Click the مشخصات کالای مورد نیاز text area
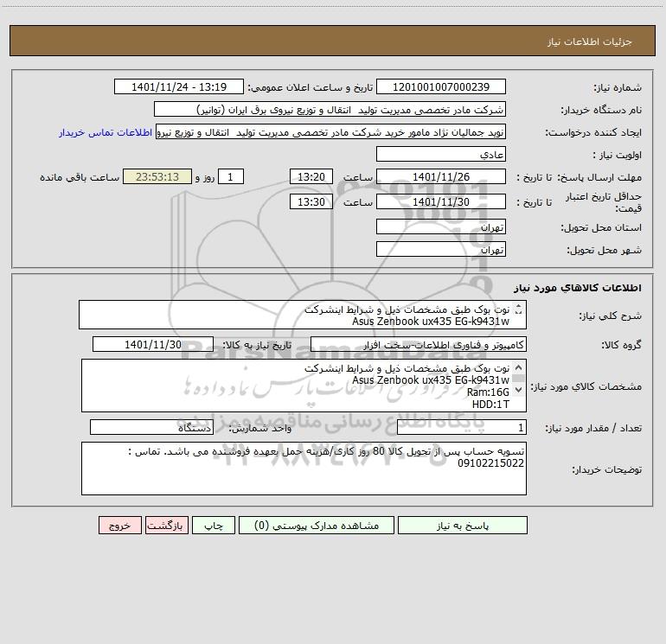666x644 pixels. [304, 386]
